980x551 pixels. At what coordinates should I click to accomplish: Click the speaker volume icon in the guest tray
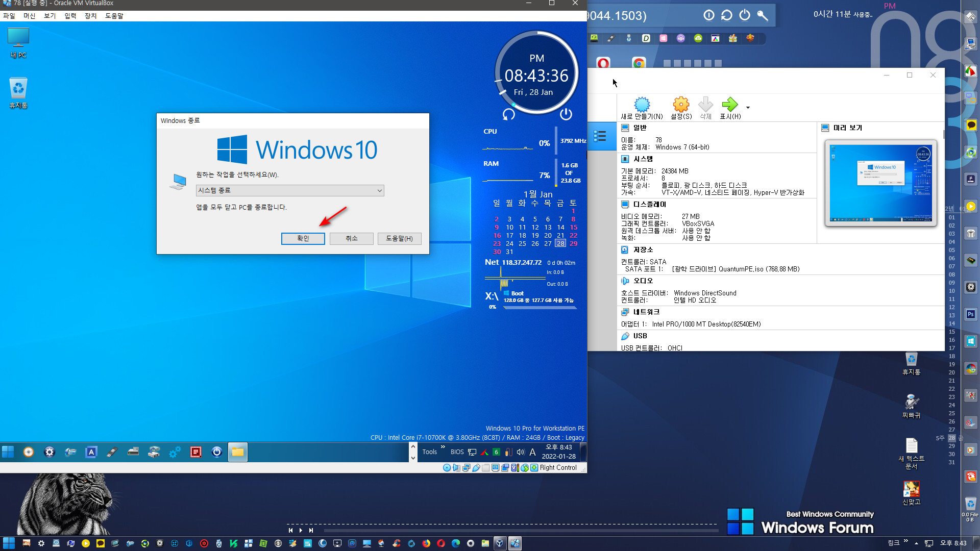[521, 452]
